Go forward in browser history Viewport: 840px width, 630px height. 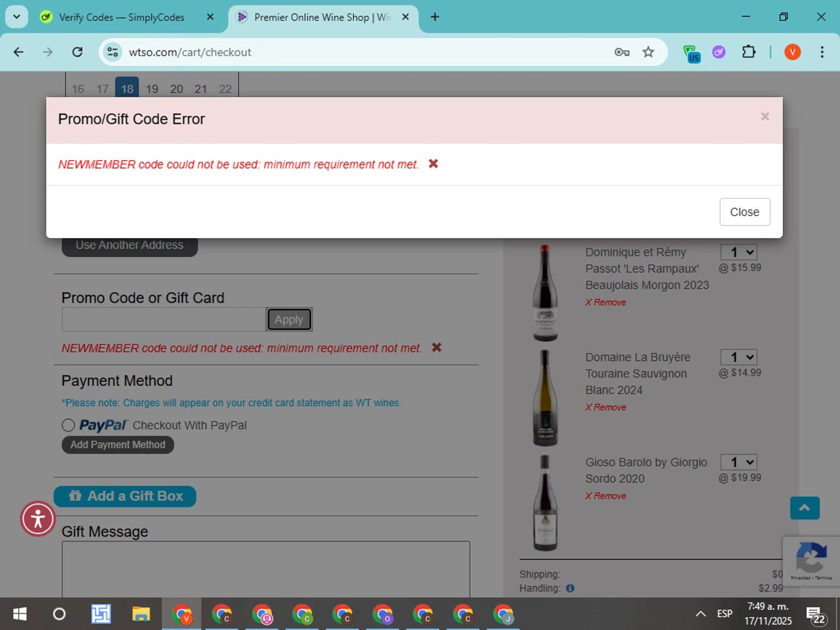(x=48, y=52)
